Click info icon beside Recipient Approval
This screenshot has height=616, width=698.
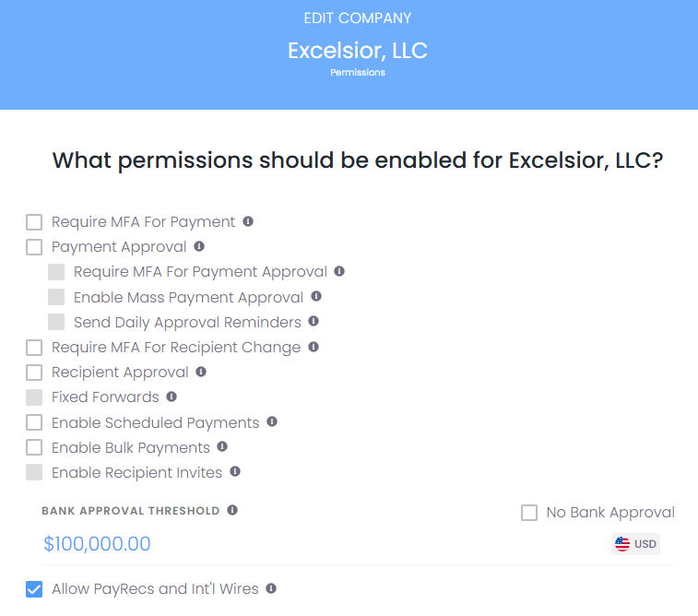[x=201, y=372]
